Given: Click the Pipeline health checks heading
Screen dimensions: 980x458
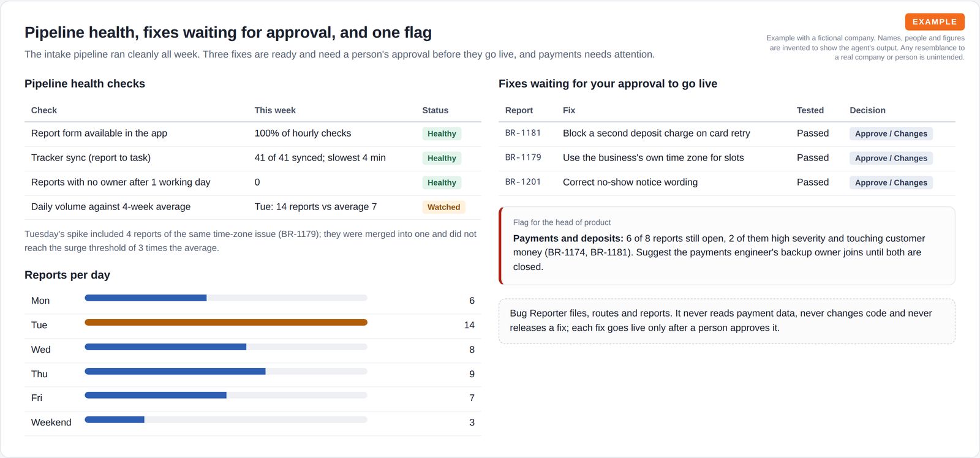Looking at the screenshot, I should 85,83.
